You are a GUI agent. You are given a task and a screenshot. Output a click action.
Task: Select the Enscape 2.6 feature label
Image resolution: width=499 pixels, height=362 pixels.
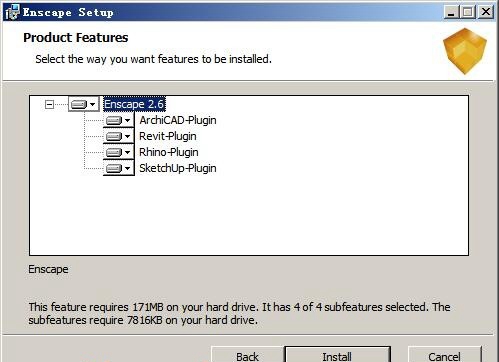[x=134, y=104]
